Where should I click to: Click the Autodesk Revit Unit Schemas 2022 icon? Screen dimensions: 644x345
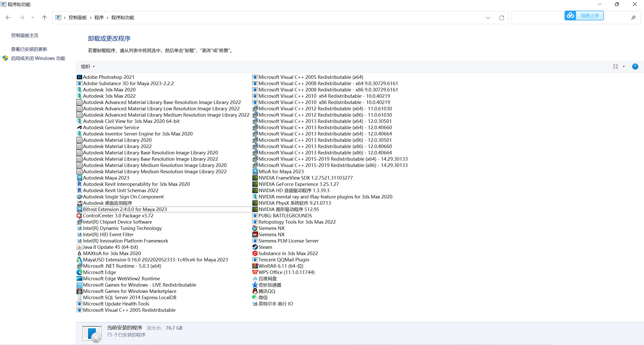(79, 190)
